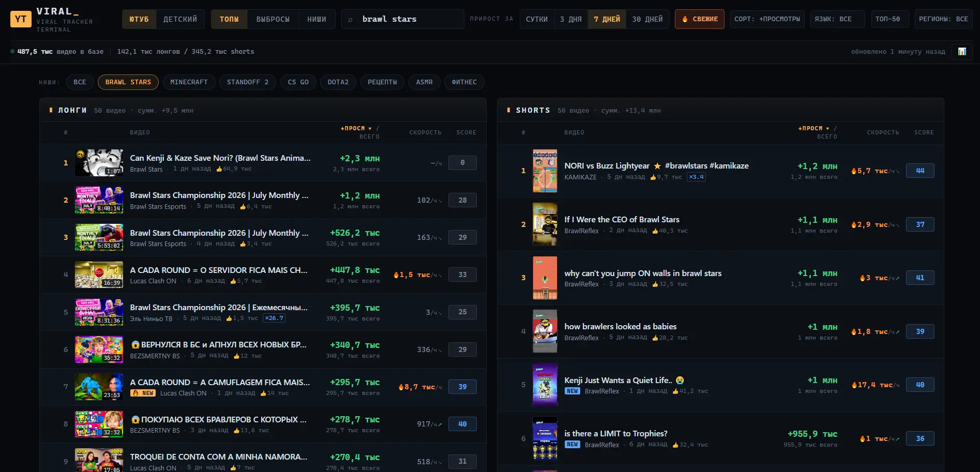The image size is (980, 472).
Task: Open thumbnail of ВЕРНУЛСЯ В БС video
Action: click(99, 349)
